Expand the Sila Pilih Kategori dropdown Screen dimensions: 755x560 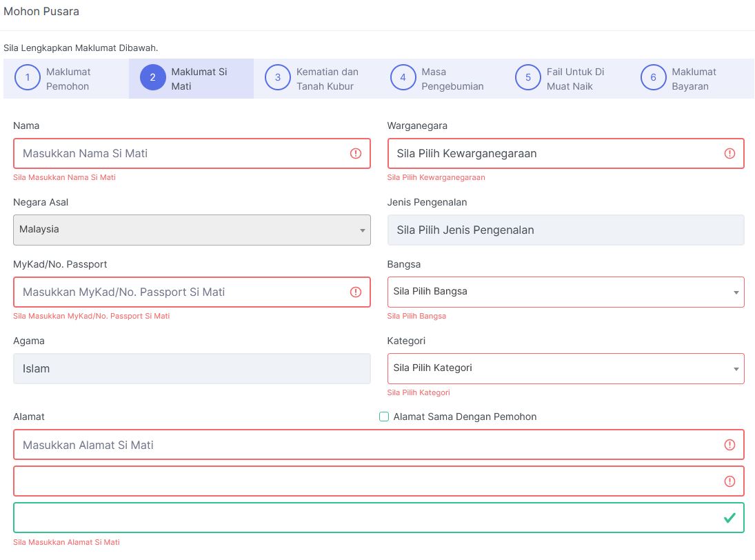tap(565, 368)
